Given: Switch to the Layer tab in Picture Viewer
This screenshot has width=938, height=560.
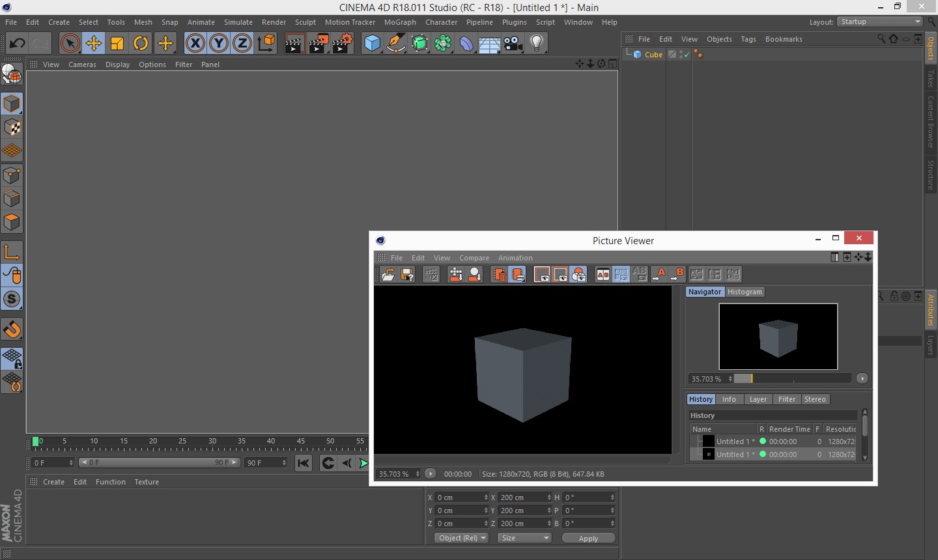Looking at the screenshot, I should click(x=758, y=399).
